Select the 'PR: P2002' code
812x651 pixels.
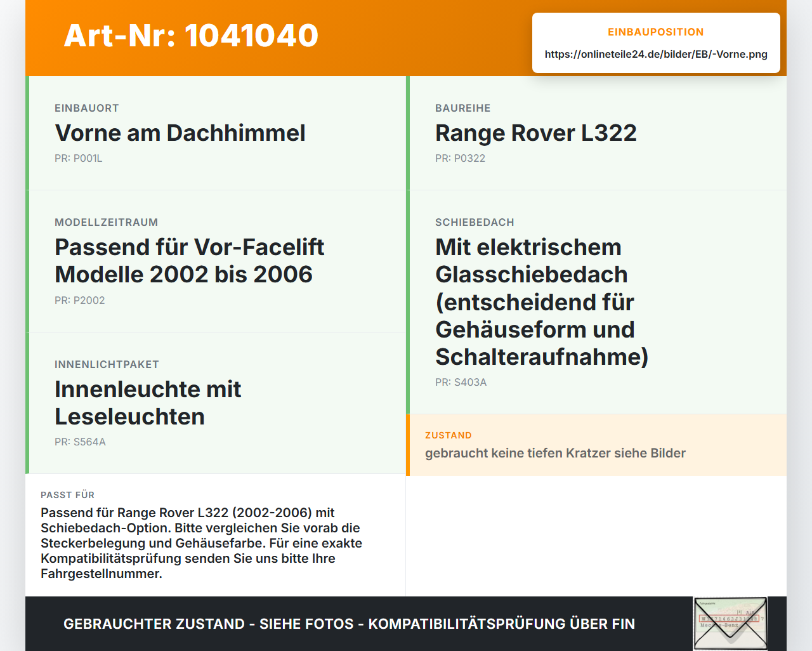pos(80,300)
